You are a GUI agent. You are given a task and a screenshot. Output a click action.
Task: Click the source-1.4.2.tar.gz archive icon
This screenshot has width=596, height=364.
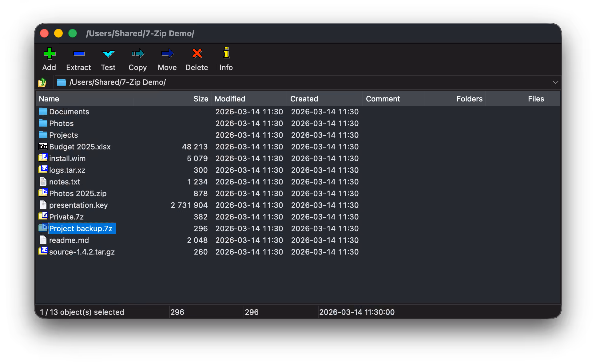43,251
